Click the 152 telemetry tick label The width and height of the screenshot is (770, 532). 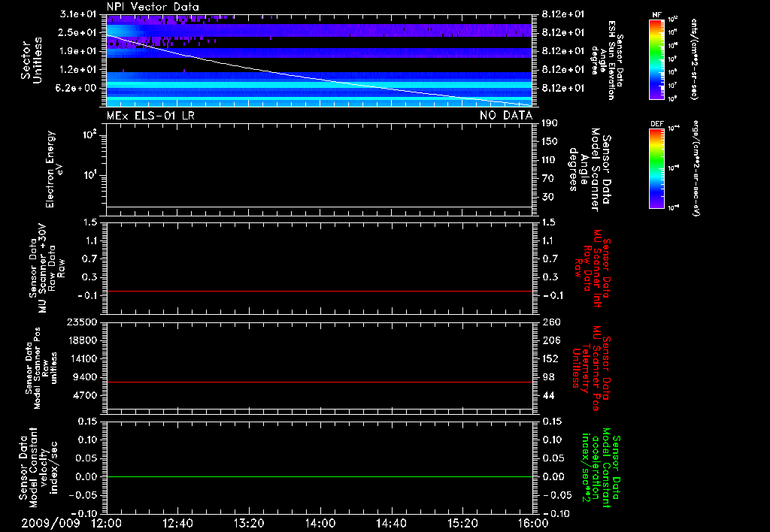click(x=550, y=358)
